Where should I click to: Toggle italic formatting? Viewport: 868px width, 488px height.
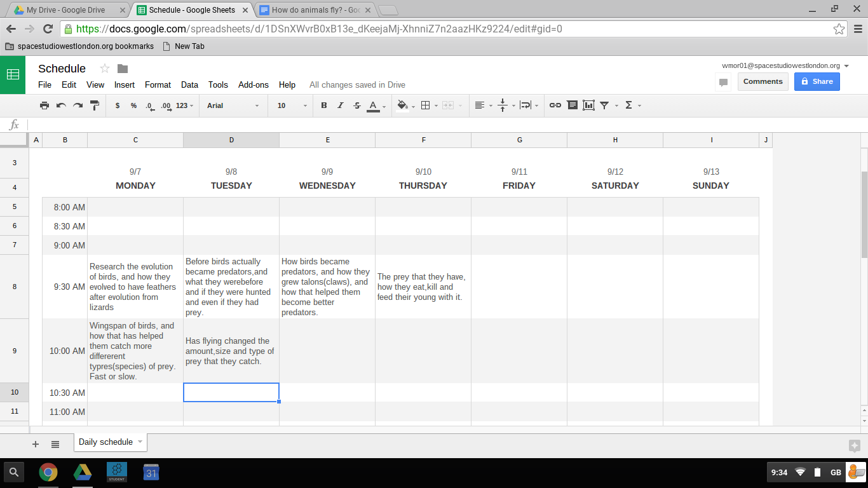pos(341,105)
